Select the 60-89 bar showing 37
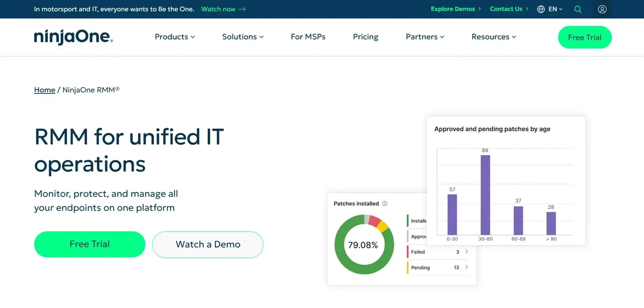The height and width of the screenshot is (308, 644). (x=518, y=220)
